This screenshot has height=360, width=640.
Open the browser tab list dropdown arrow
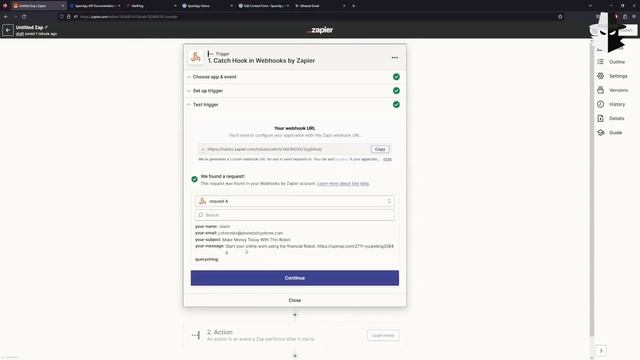(x=590, y=6)
